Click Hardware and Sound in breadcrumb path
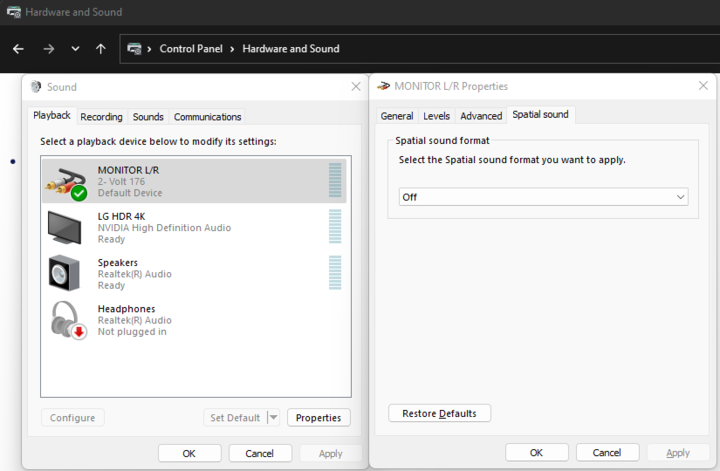 290,49
